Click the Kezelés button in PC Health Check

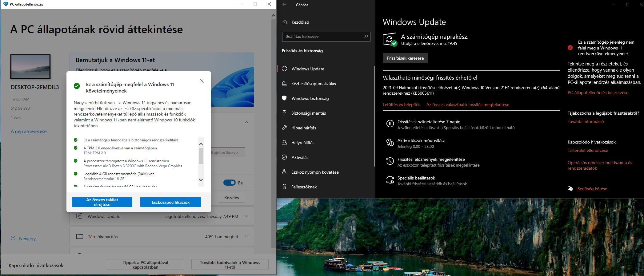click(x=231, y=198)
